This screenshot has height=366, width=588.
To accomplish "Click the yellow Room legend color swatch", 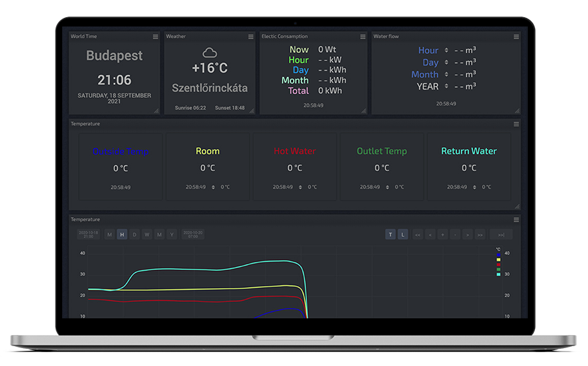I will [498, 259].
